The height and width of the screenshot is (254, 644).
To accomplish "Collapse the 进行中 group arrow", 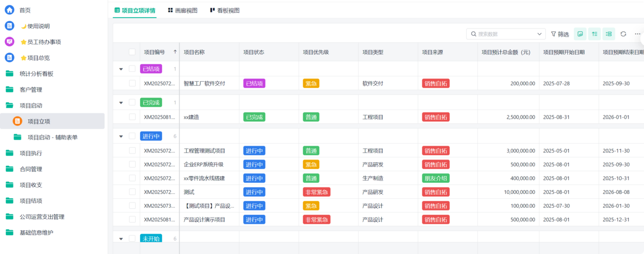I will click(x=121, y=136).
